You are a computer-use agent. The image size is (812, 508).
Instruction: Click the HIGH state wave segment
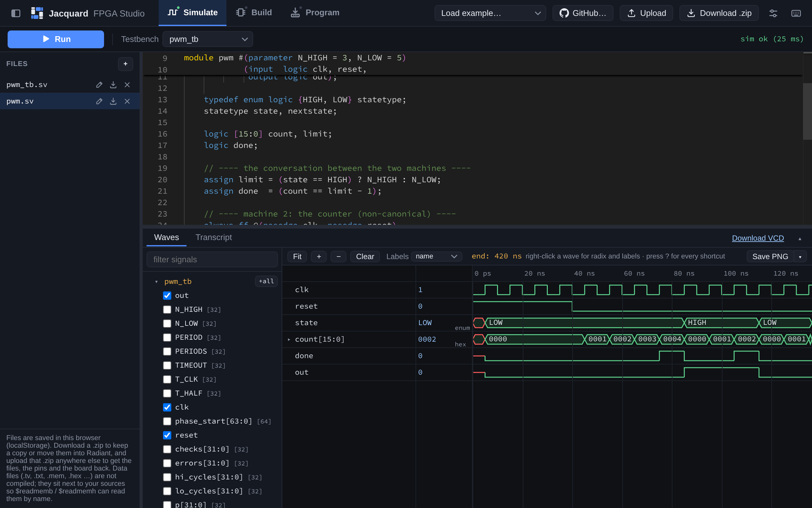[x=721, y=323]
